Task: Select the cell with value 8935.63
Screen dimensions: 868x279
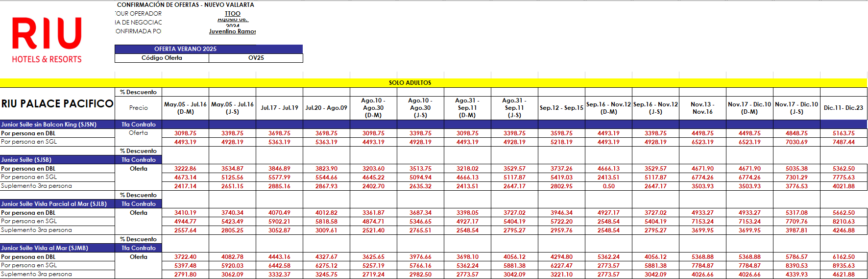Action: [x=844, y=266]
